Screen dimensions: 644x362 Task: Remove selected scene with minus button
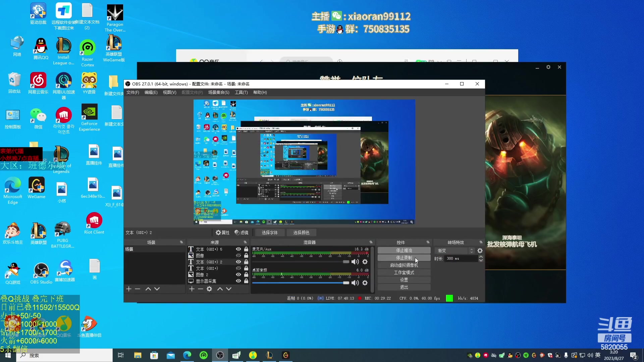pos(138,289)
